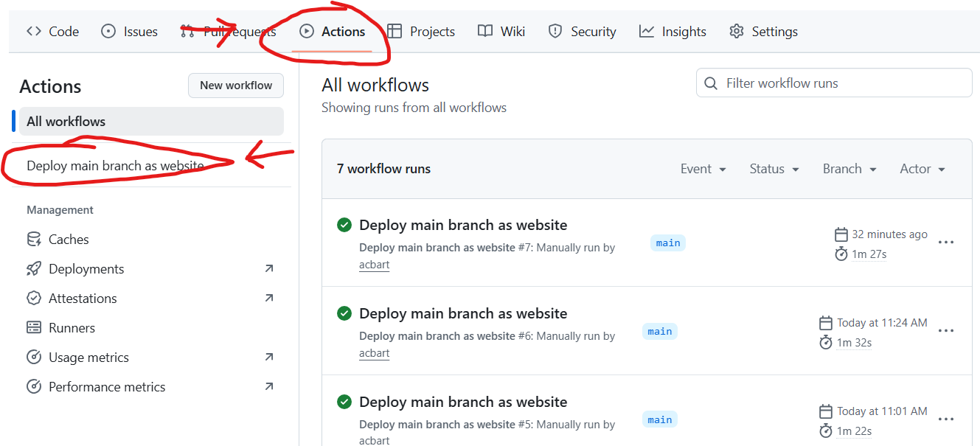Click the main branch label on run #7
The height and width of the screenshot is (446, 980).
(x=667, y=242)
